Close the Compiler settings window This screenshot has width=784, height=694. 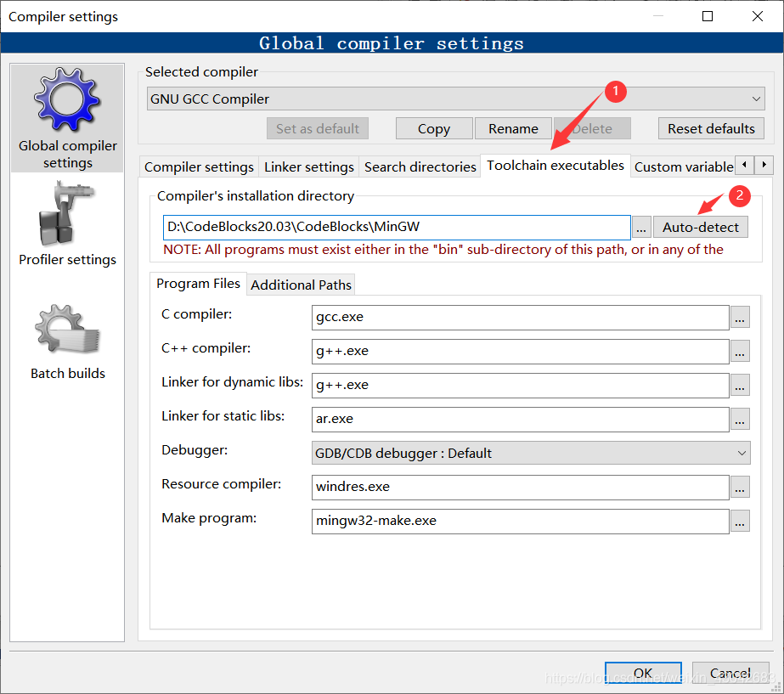click(758, 16)
